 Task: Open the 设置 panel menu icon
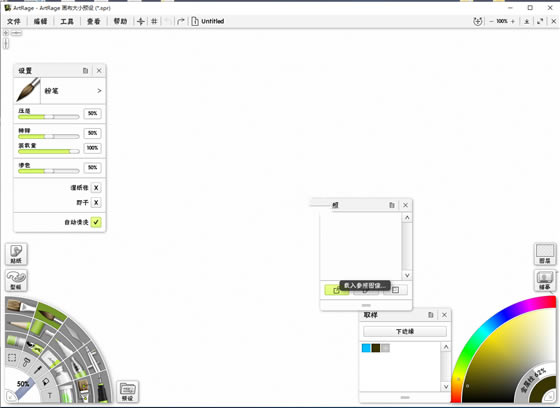click(85, 71)
